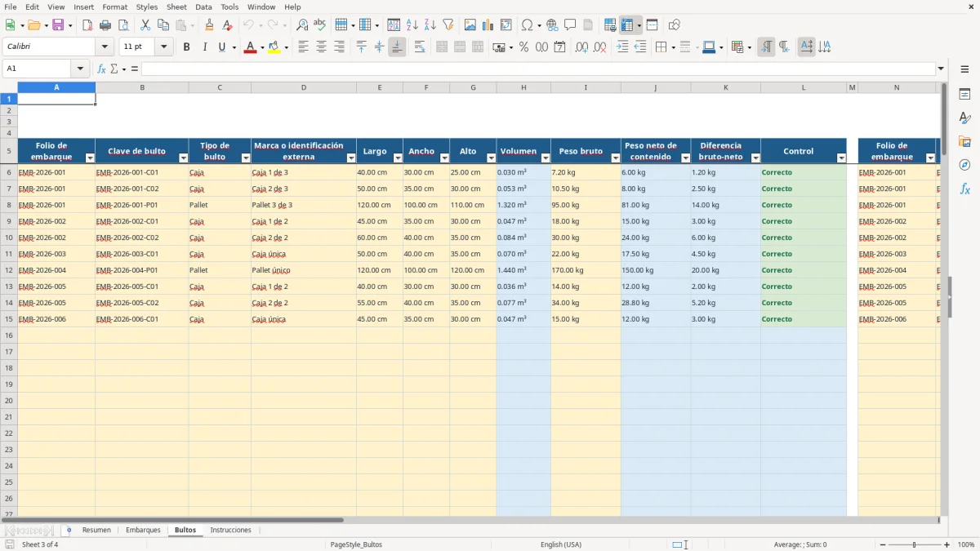
Task: Open the Sheet menu
Action: coord(176,7)
